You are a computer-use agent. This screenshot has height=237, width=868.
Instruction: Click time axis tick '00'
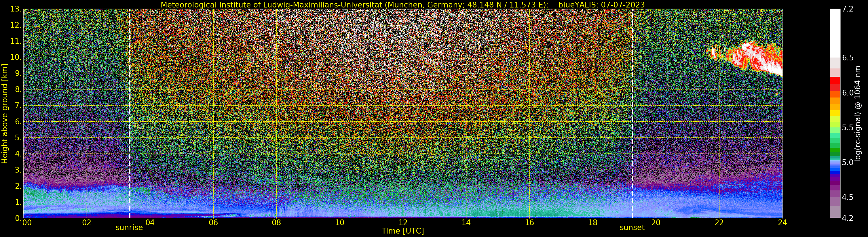coord(27,223)
